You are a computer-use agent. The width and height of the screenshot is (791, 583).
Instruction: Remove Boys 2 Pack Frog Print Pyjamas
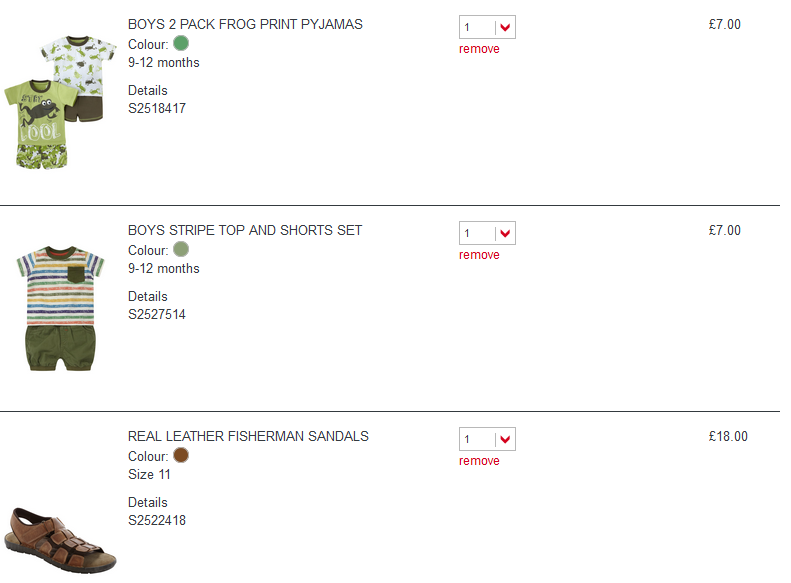[x=479, y=49]
